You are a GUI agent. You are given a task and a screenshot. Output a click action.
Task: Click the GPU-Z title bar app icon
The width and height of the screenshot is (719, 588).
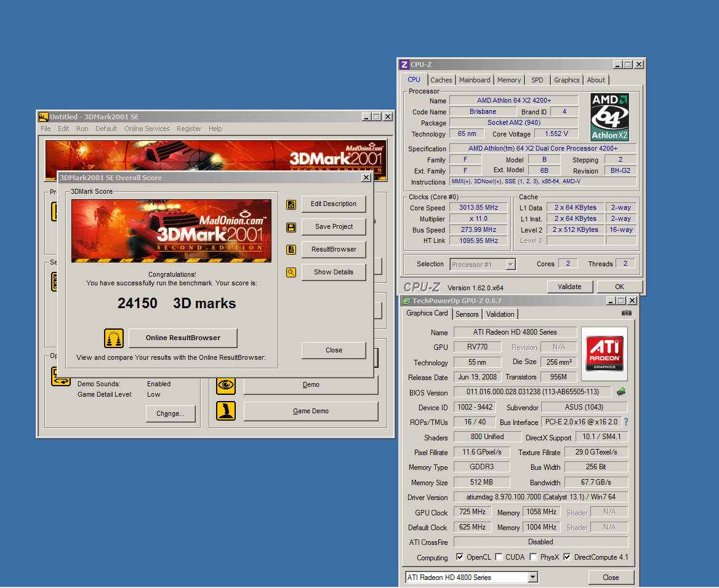(406, 301)
